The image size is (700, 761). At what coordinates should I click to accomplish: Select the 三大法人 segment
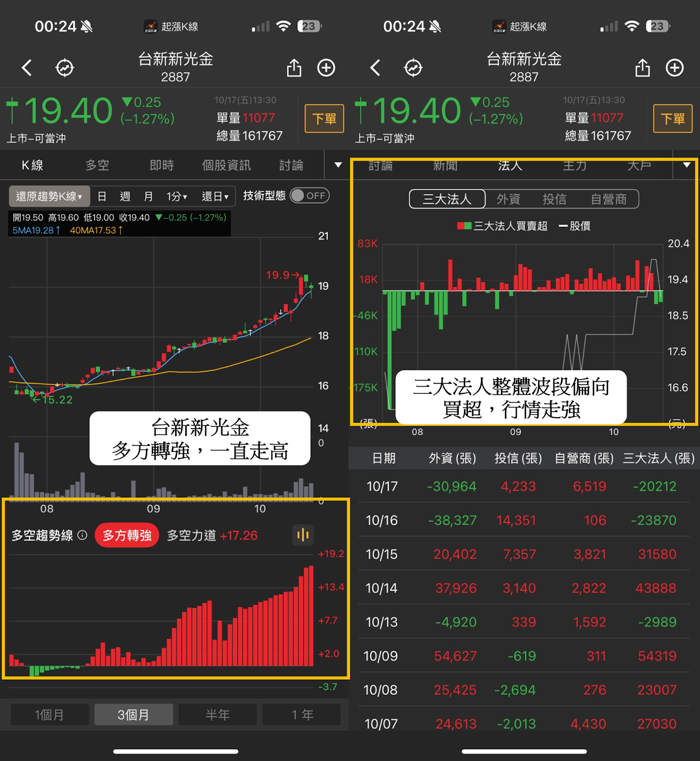pyautogui.click(x=447, y=199)
